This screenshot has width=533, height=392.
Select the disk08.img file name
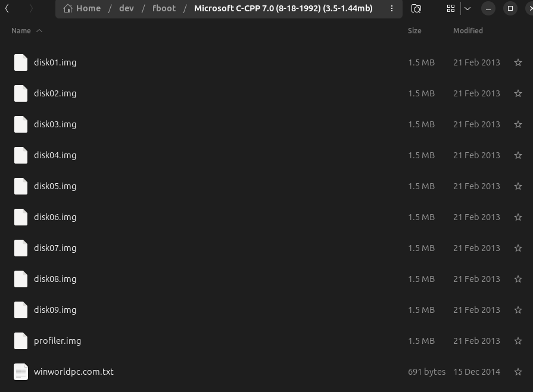point(55,279)
